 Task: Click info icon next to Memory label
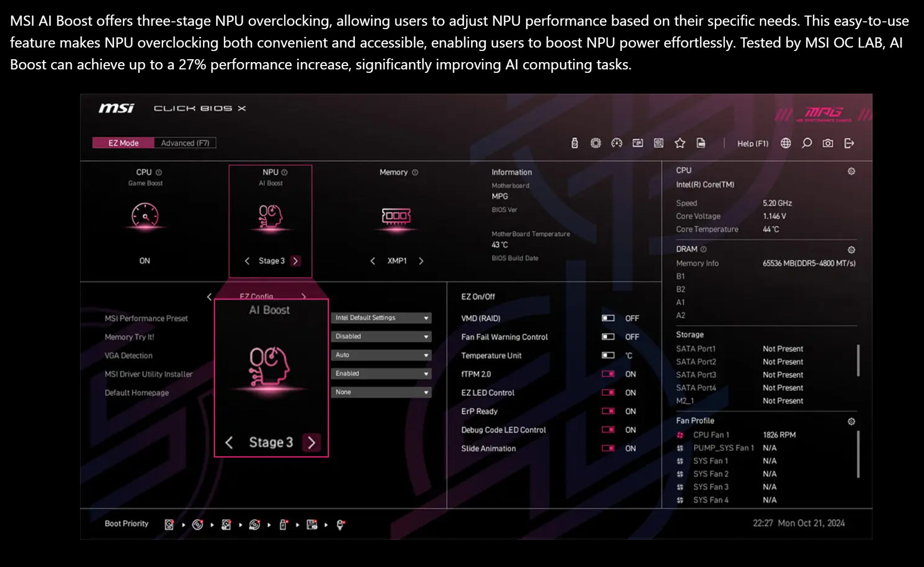pos(415,172)
